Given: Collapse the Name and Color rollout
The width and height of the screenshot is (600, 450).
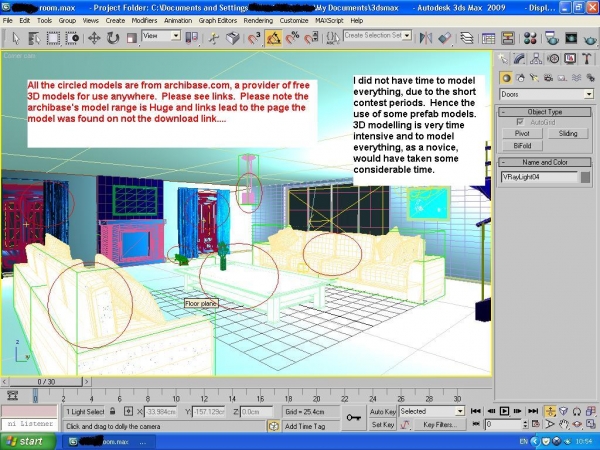Looking at the screenshot, I should pyautogui.click(x=545, y=162).
